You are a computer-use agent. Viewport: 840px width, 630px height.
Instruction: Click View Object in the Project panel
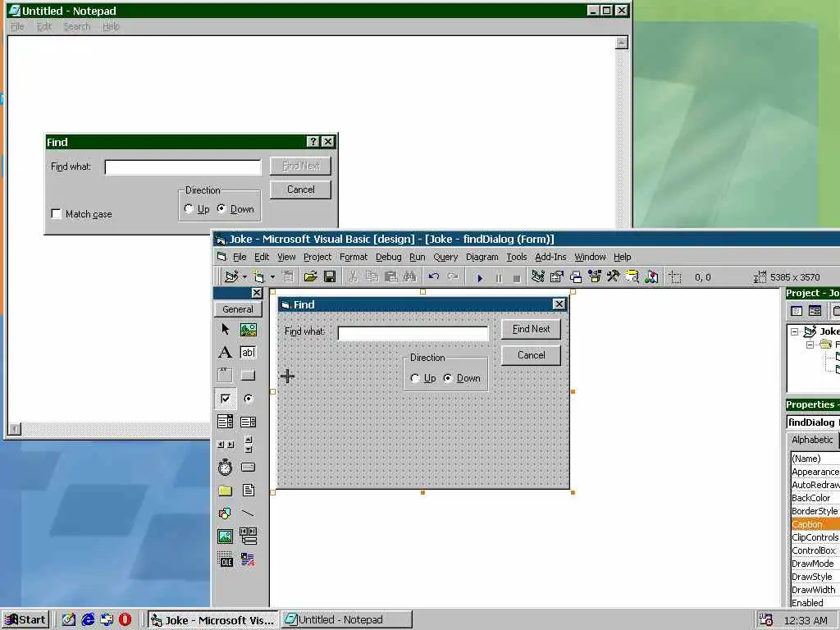pos(815,311)
